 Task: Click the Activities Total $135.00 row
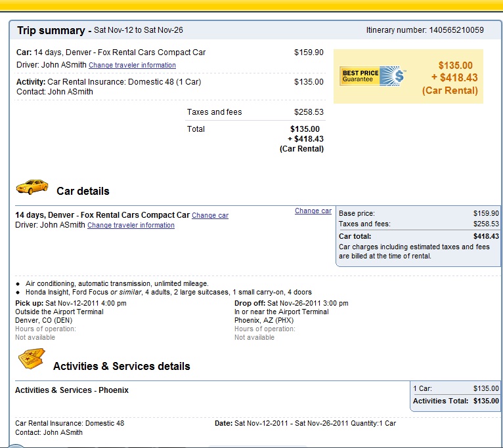click(x=456, y=401)
